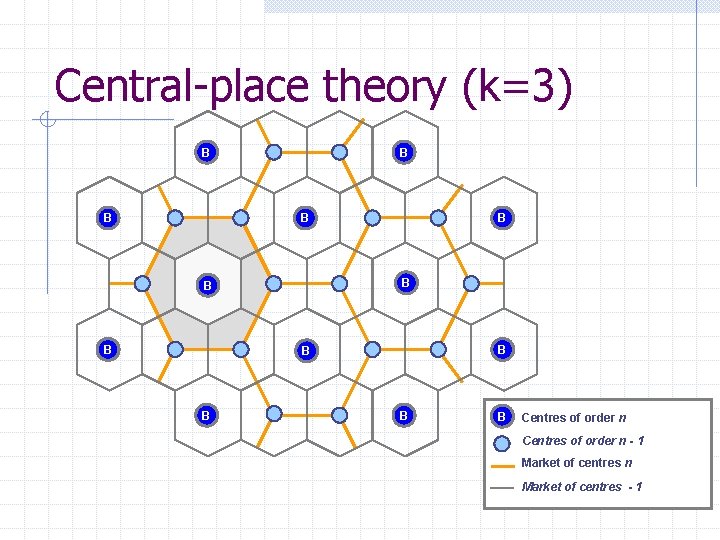Select the "Centres of order n - 1" legend label
Image resolution: width=720 pixels, height=540 pixels.
[583, 441]
